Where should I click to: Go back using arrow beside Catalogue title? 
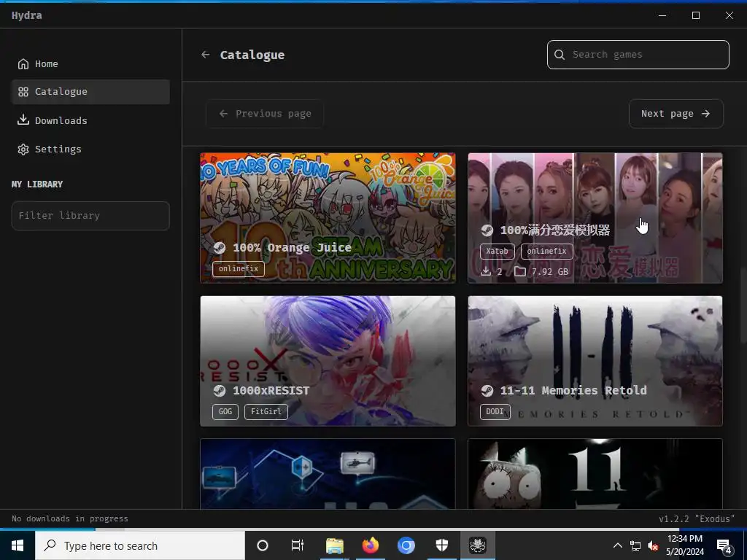coord(205,55)
